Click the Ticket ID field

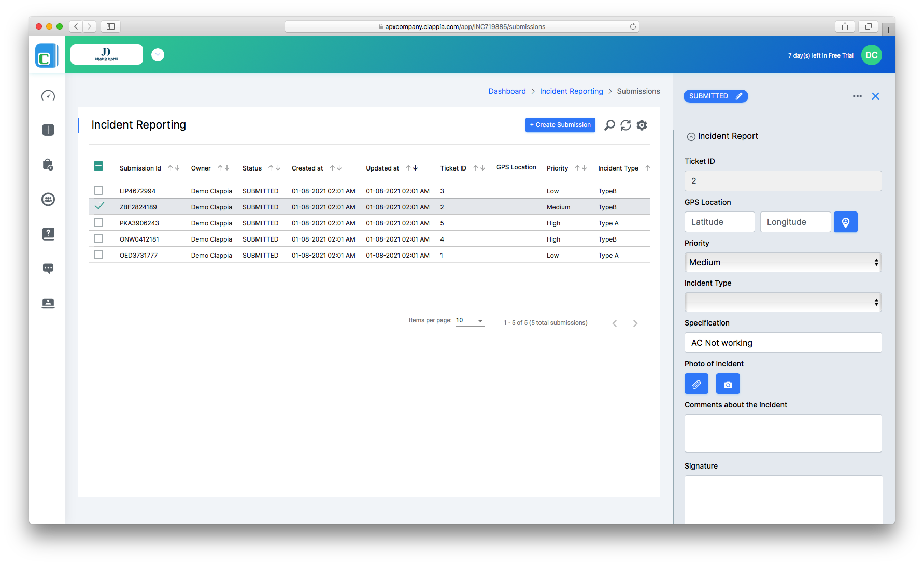click(783, 181)
